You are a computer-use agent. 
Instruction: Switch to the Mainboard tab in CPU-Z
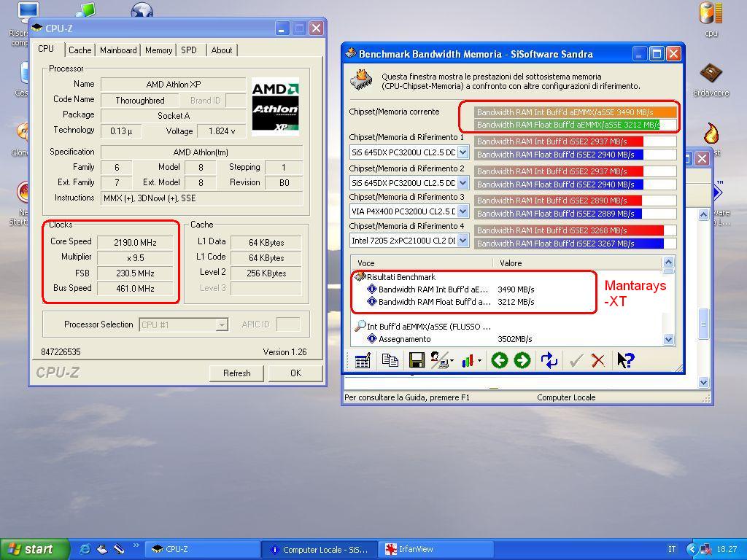pos(118,50)
